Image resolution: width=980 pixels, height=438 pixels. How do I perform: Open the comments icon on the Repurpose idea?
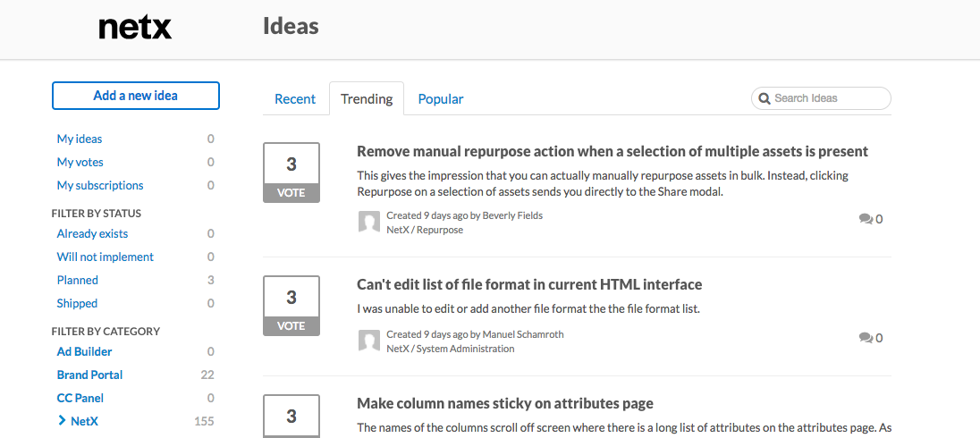click(x=866, y=219)
